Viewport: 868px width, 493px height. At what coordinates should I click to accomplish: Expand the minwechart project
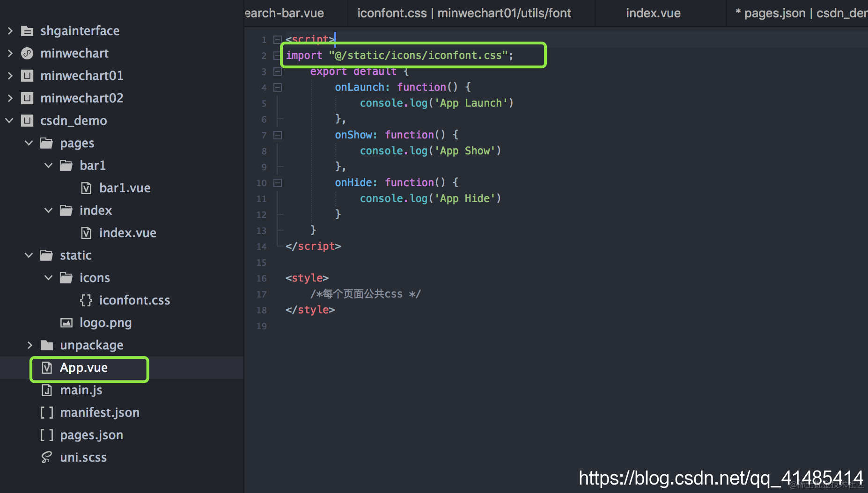[10, 53]
